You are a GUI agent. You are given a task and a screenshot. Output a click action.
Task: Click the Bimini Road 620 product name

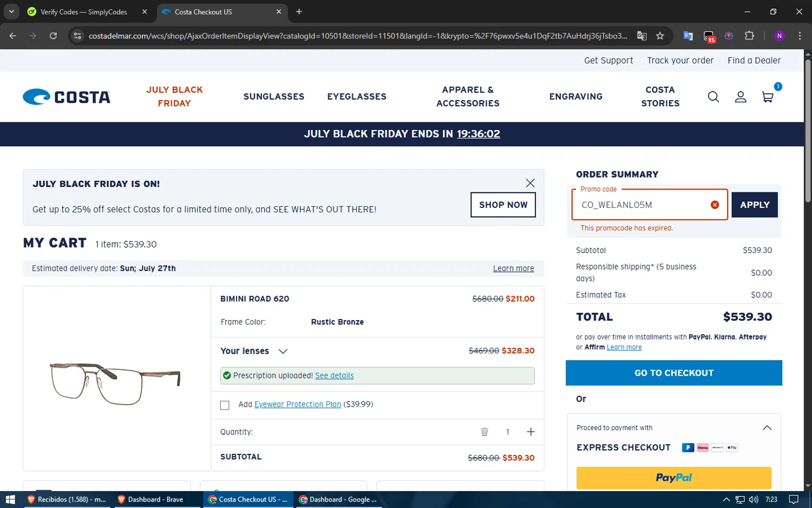point(254,299)
